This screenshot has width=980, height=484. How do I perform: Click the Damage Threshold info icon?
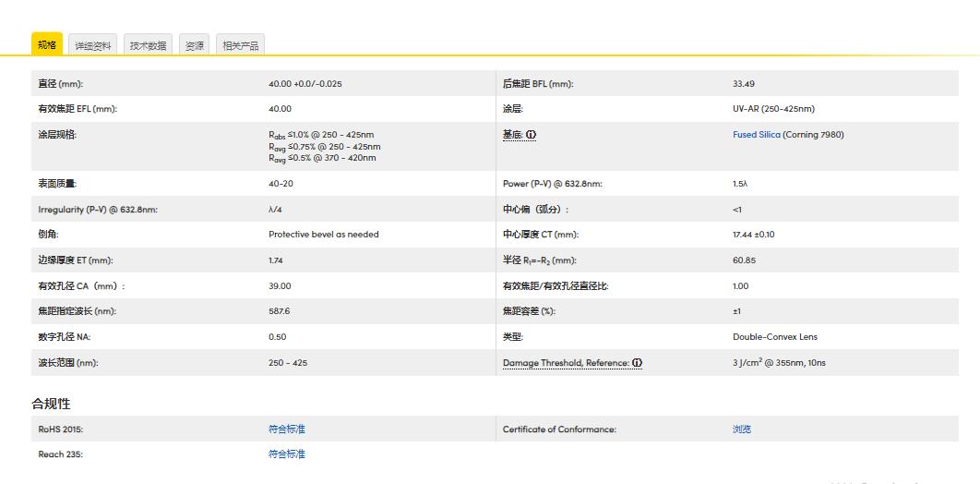click(637, 363)
